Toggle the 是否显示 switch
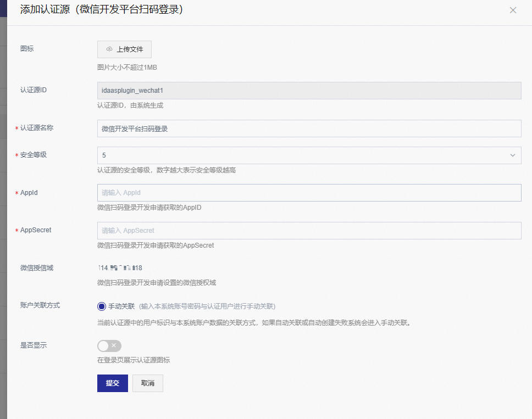This screenshot has width=532, height=419. 109,345
